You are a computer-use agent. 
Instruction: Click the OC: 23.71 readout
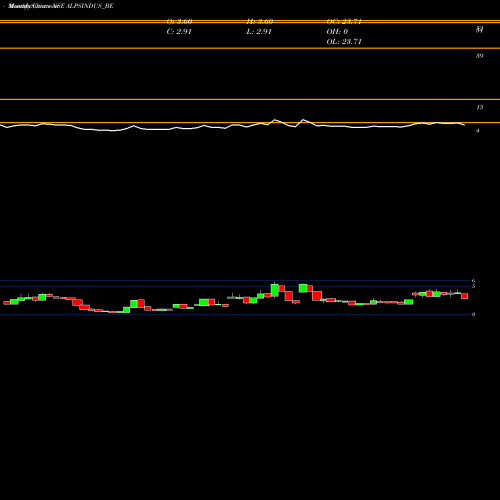click(x=344, y=22)
